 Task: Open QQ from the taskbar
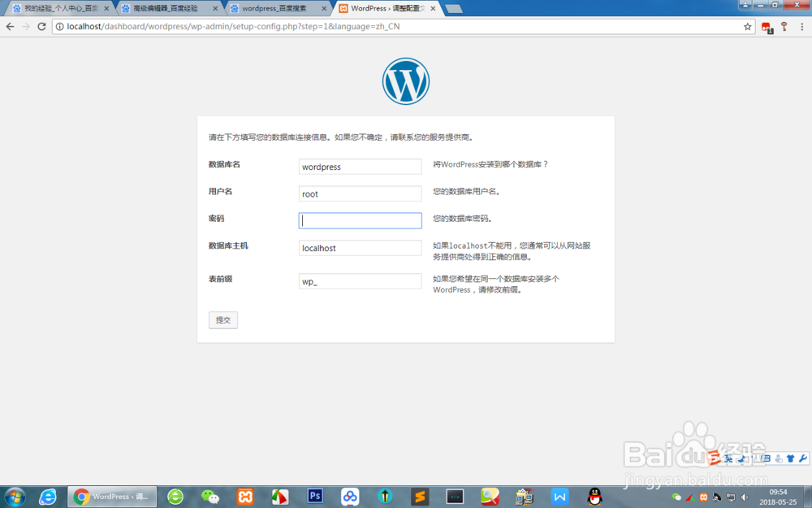click(594, 496)
